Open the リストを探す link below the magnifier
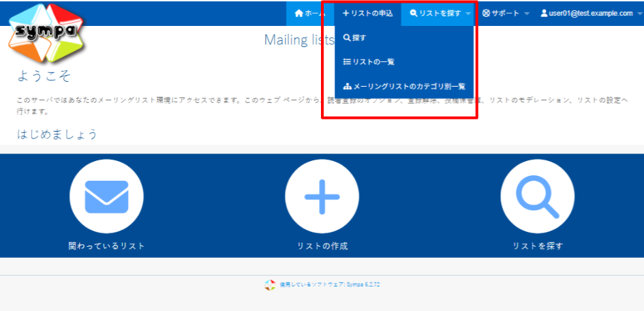The image size is (644, 311). (538, 246)
